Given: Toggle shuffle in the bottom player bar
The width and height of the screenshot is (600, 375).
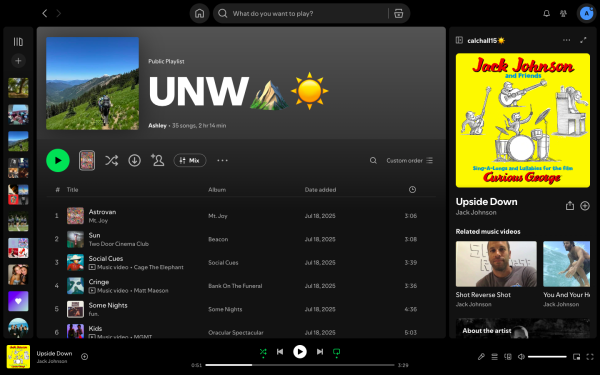Looking at the screenshot, I should tap(263, 352).
